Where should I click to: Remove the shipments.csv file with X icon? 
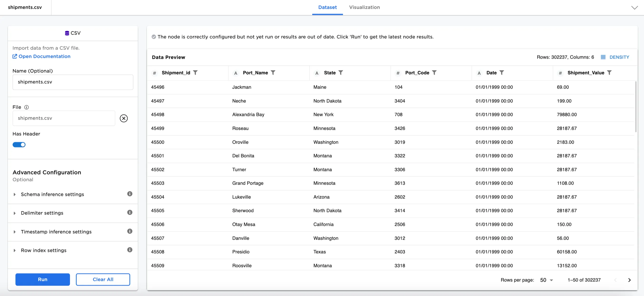(124, 118)
